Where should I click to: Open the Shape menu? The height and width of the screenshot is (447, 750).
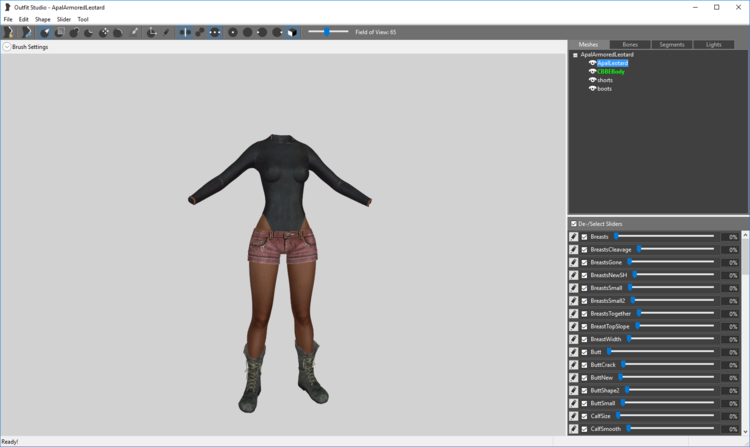(43, 20)
